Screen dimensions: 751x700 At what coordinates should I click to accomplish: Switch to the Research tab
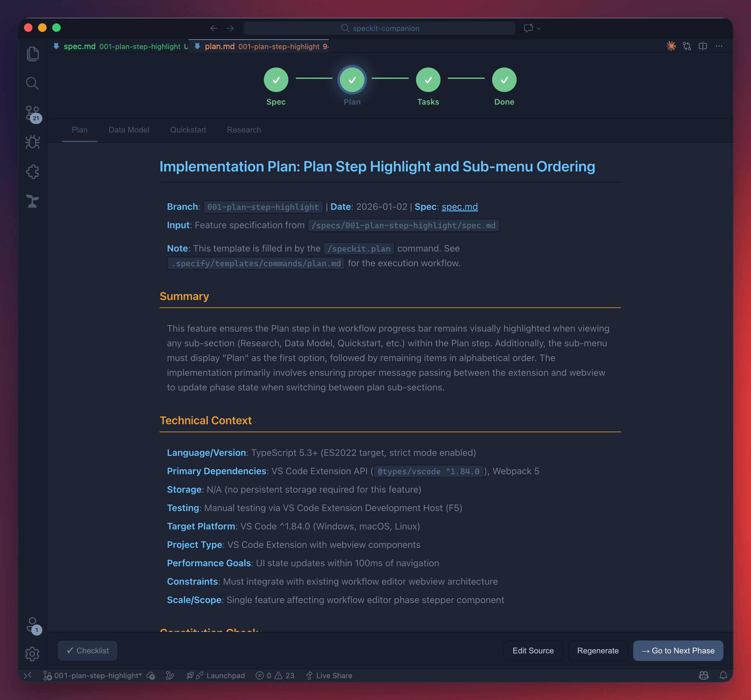click(x=244, y=129)
